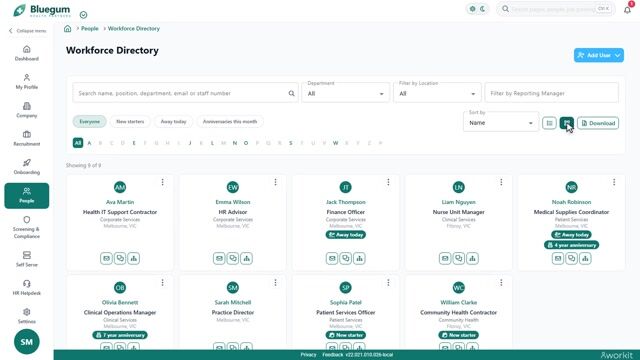
Task: Open Dashboard in sidebar
Action: pyautogui.click(x=27, y=53)
